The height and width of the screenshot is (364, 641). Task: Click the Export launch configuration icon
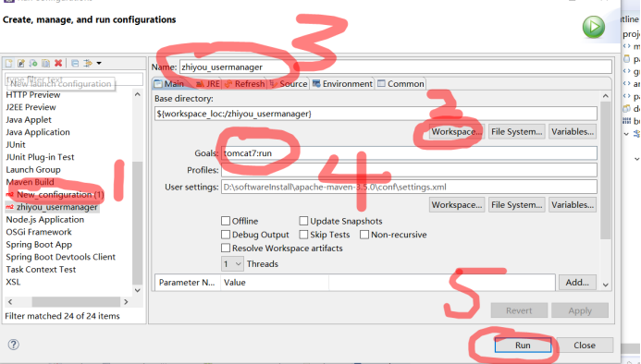coord(33,63)
